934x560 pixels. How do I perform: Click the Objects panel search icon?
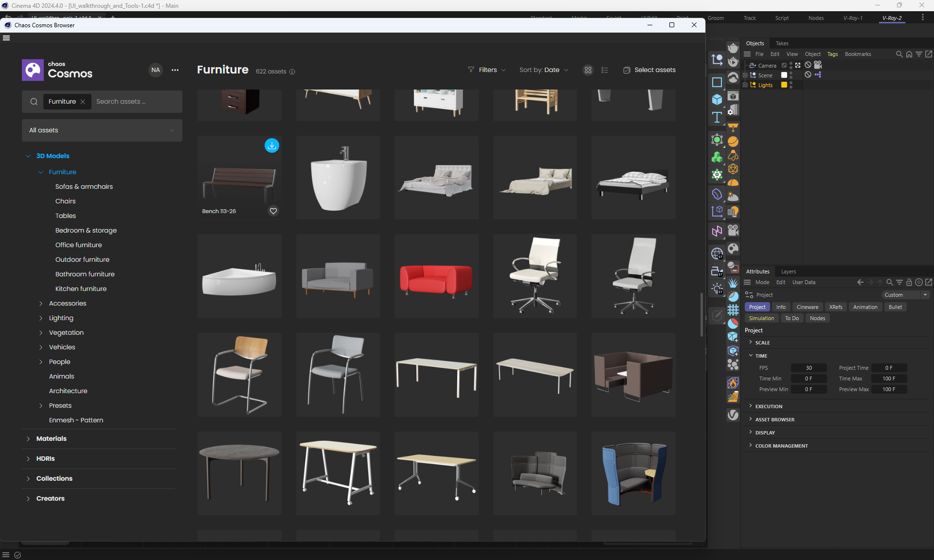coord(899,54)
